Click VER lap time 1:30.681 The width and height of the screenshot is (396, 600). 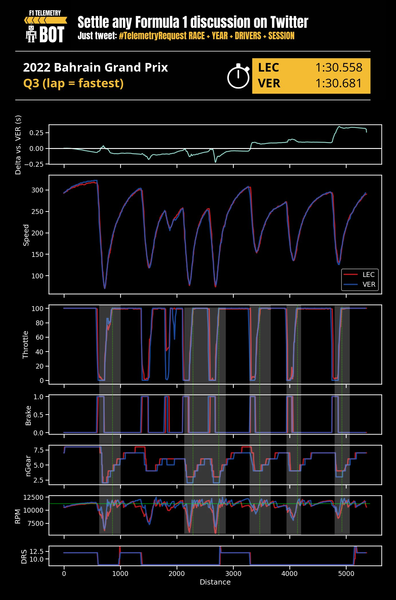point(339,83)
